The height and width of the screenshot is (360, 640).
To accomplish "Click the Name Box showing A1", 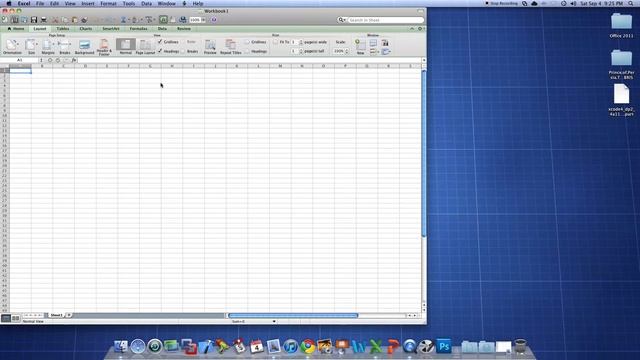I will coord(20,60).
